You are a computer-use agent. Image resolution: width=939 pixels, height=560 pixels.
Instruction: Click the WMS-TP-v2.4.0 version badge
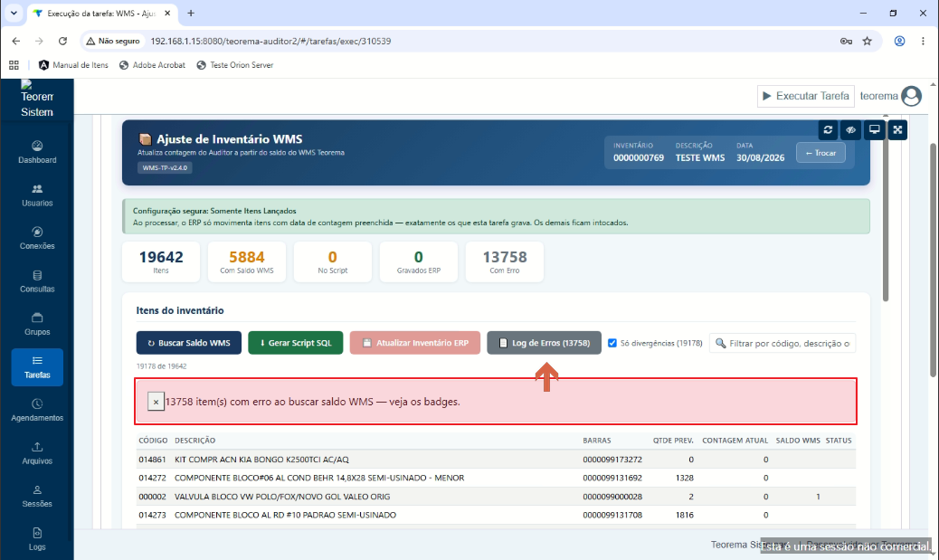click(165, 167)
